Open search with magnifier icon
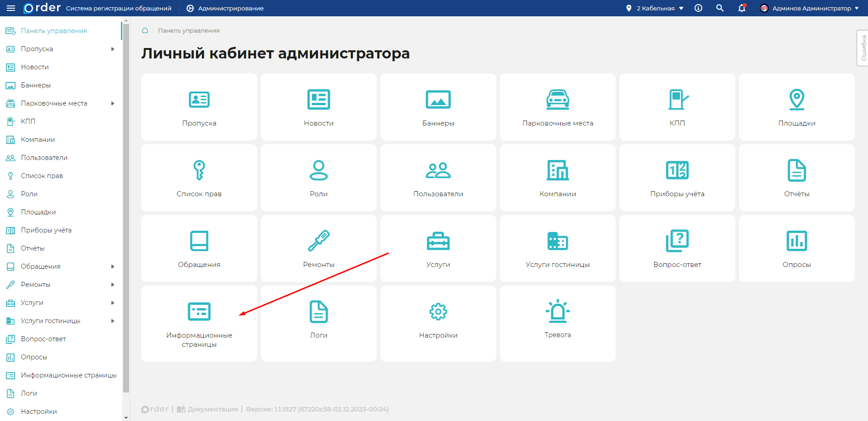Screen dimensions: 868x421 click(720, 8)
